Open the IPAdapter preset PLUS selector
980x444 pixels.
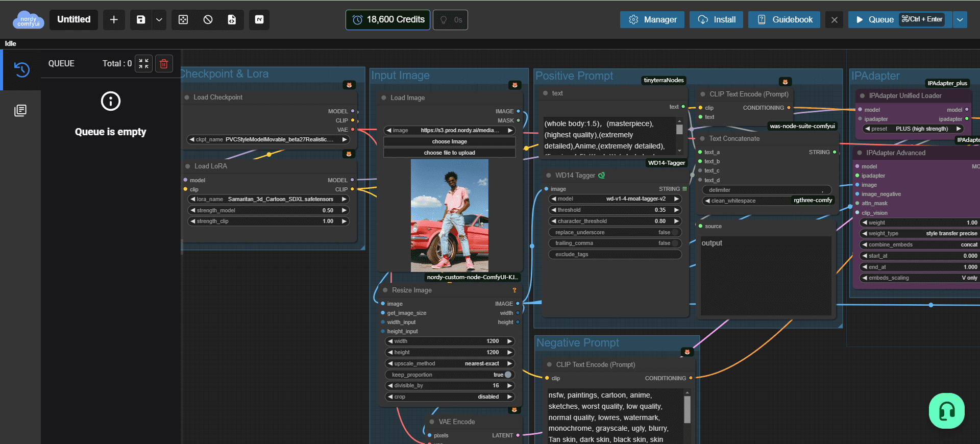point(913,129)
